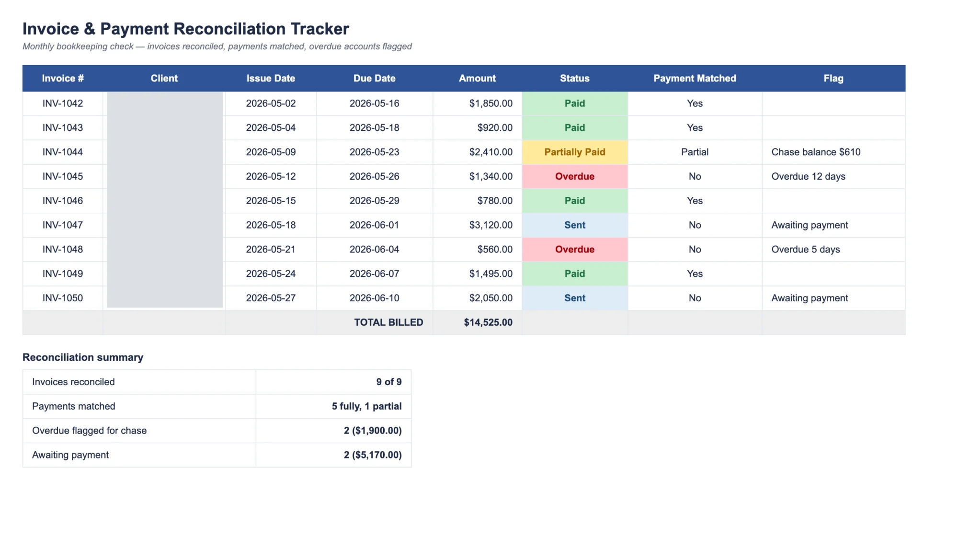Click invoice cell INV-1045

coord(63,176)
